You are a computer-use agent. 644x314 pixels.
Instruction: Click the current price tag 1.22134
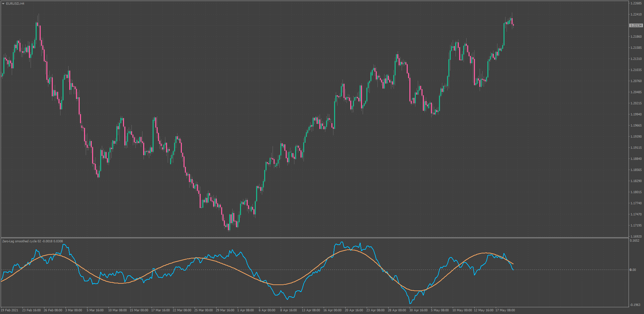[636, 26]
